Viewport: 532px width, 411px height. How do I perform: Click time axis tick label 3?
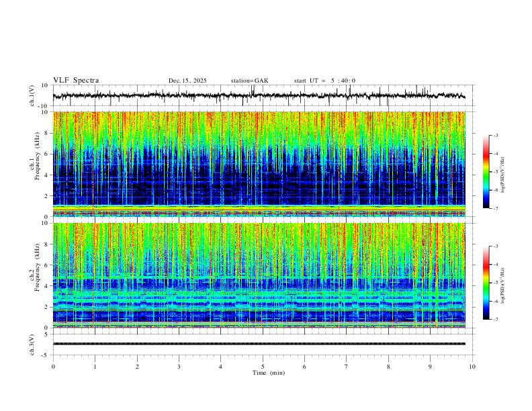(x=179, y=367)
